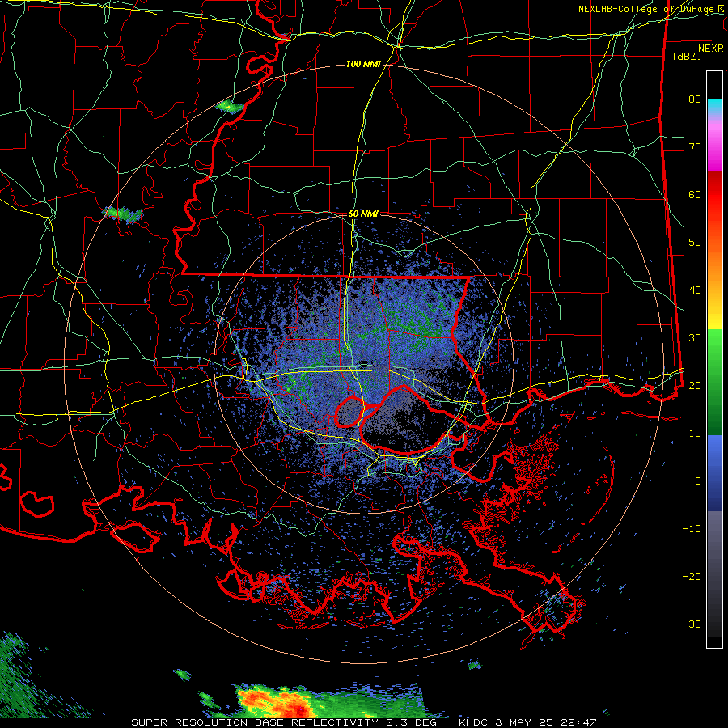Image resolution: width=728 pixels, height=728 pixels.
Task: Click the 50 NMI range ring label
Action: [363, 214]
